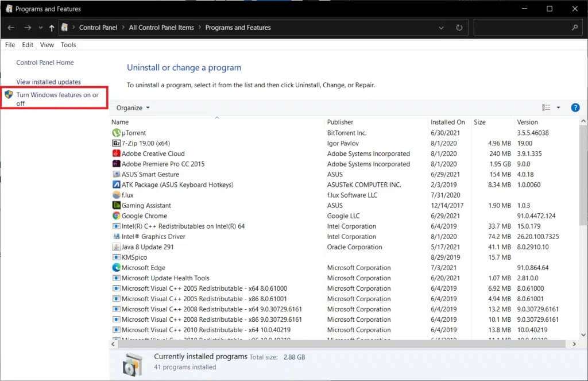Expand chevron after All Control Panel Items
This screenshot has height=381, width=588.
point(199,28)
